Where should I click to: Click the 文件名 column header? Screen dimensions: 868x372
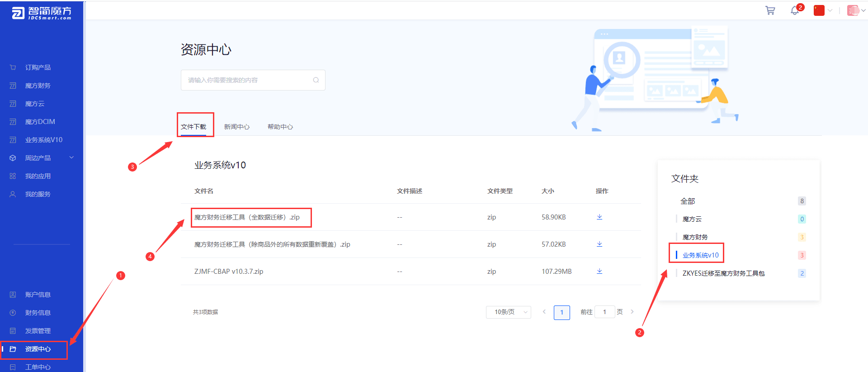coord(204,191)
